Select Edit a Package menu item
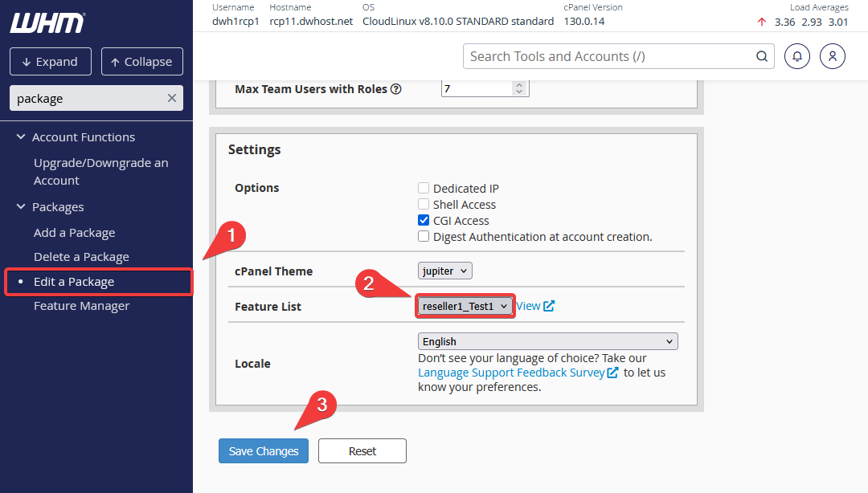 [74, 282]
